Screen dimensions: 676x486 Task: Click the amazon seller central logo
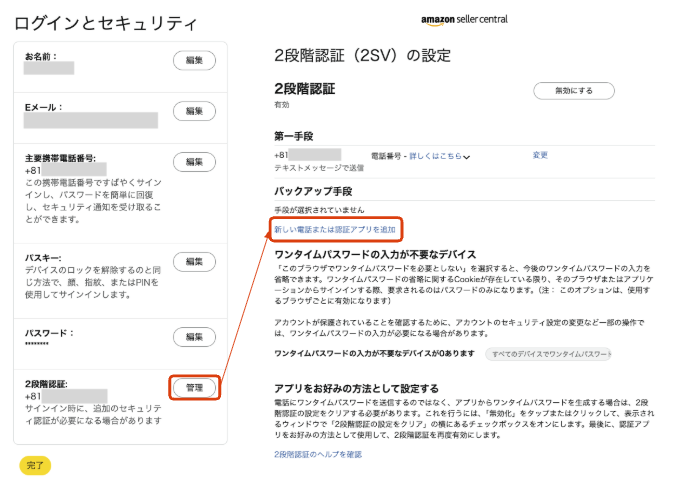(464, 20)
